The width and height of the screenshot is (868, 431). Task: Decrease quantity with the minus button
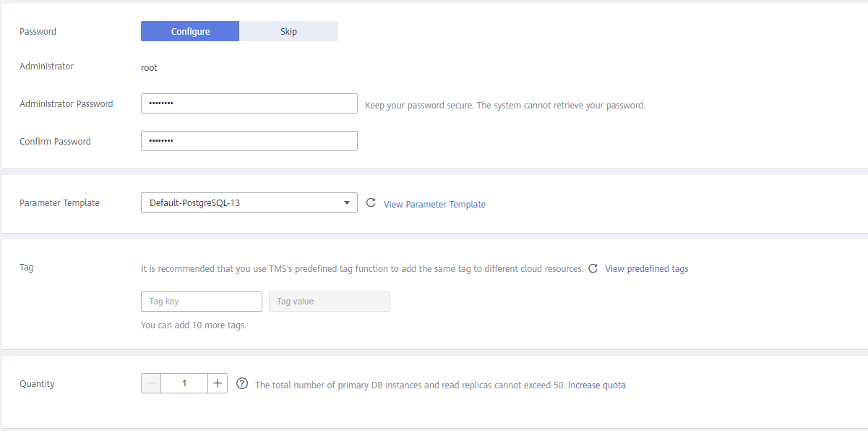(151, 383)
